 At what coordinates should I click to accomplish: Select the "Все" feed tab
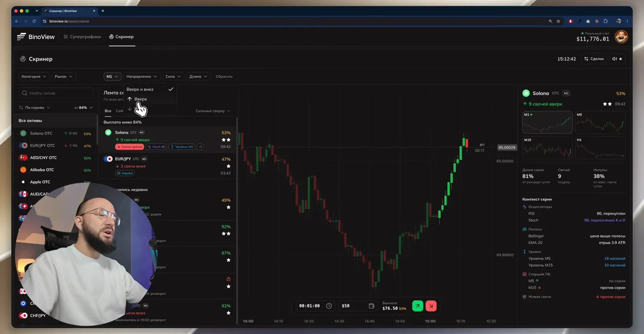tap(108, 111)
